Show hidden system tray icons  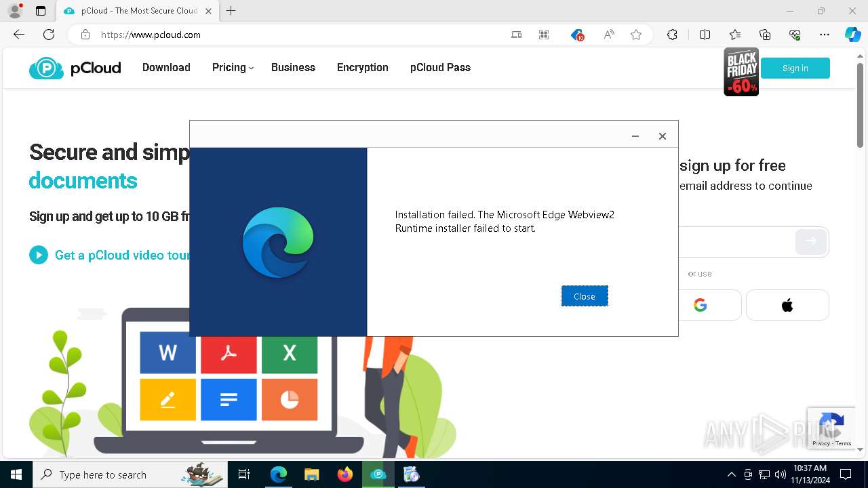pos(731,474)
